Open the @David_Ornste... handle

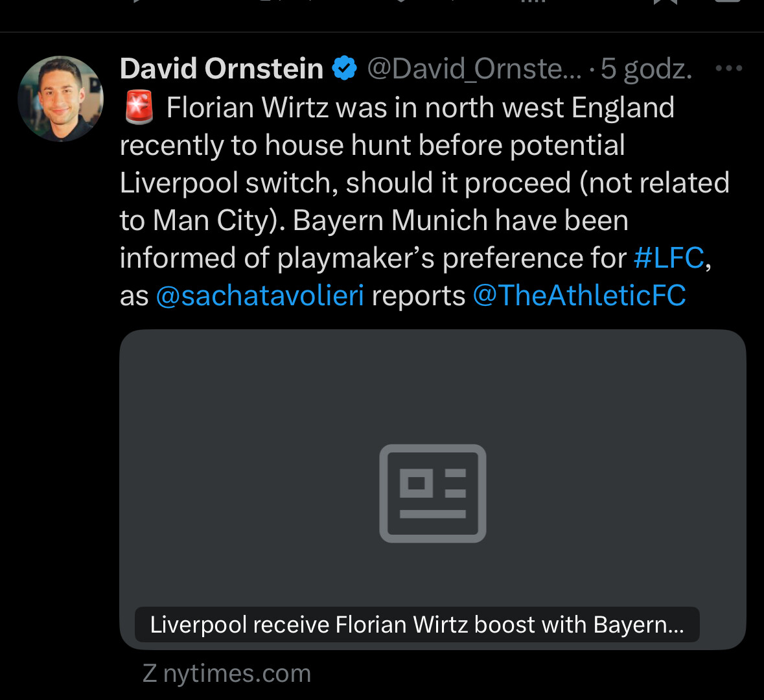click(474, 69)
